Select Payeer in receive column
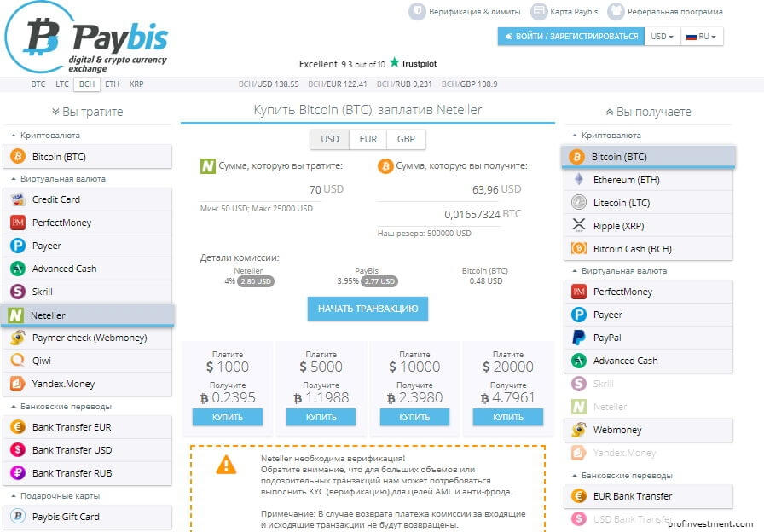Image resolution: width=764 pixels, height=532 pixels. (648, 315)
